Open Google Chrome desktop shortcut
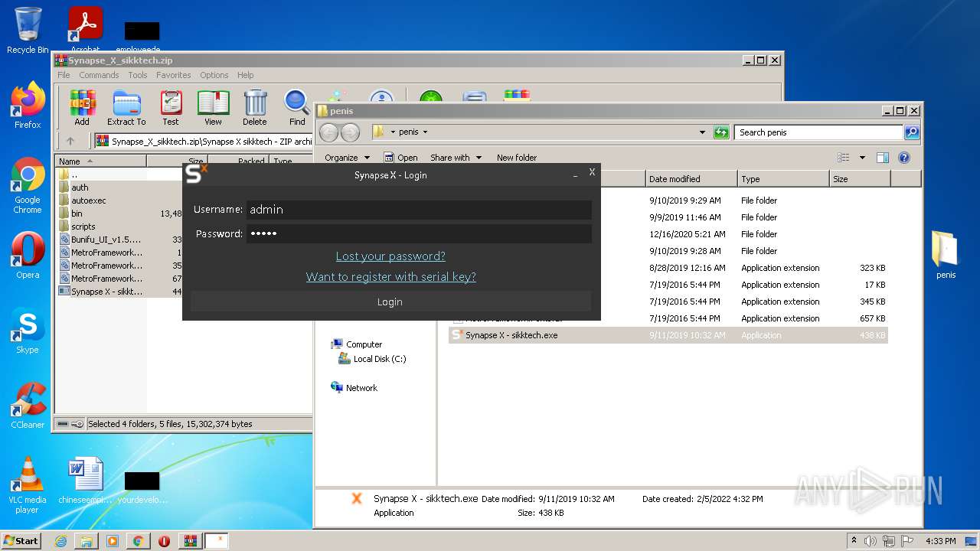The width and height of the screenshot is (980, 551). 28,186
